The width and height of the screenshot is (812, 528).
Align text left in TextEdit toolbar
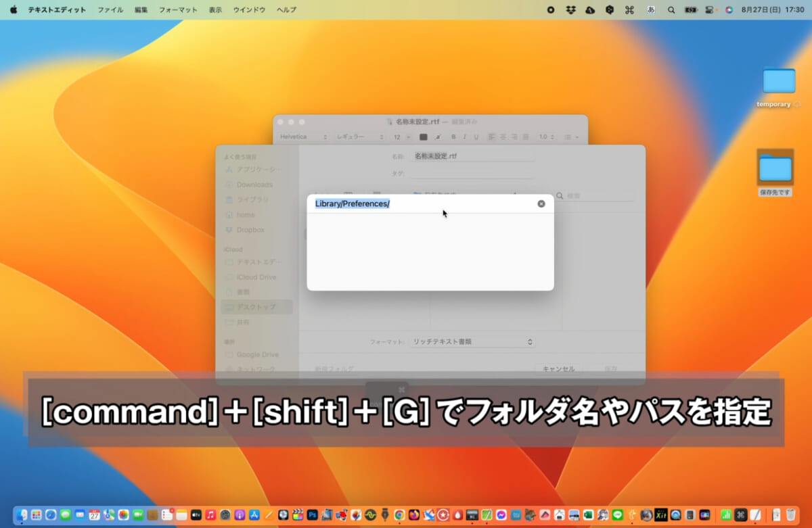(x=491, y=137)
